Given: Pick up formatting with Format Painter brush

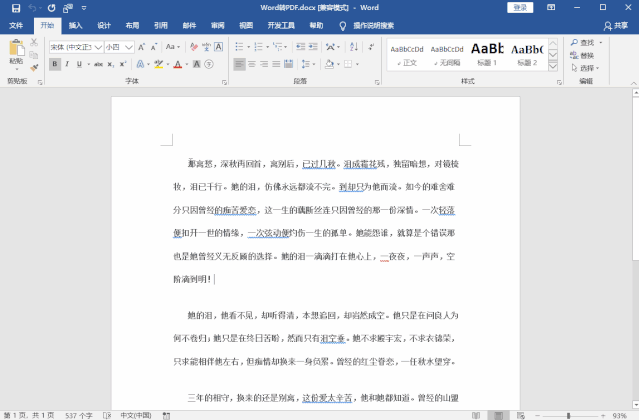Looking at the screenshot, I should click(34, 67).
